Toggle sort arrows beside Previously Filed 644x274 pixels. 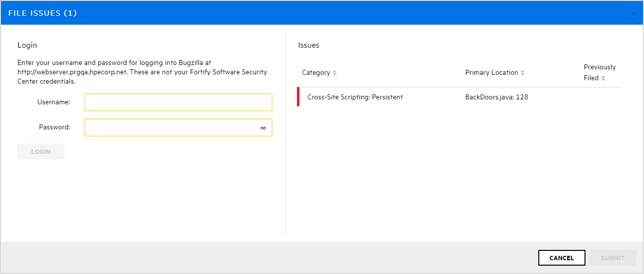pyautogui.click(x=603, y=78)
